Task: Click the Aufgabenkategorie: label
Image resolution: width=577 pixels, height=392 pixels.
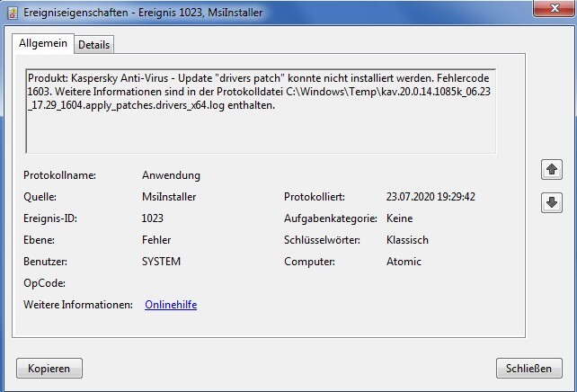Action: (x=331, y=218)
